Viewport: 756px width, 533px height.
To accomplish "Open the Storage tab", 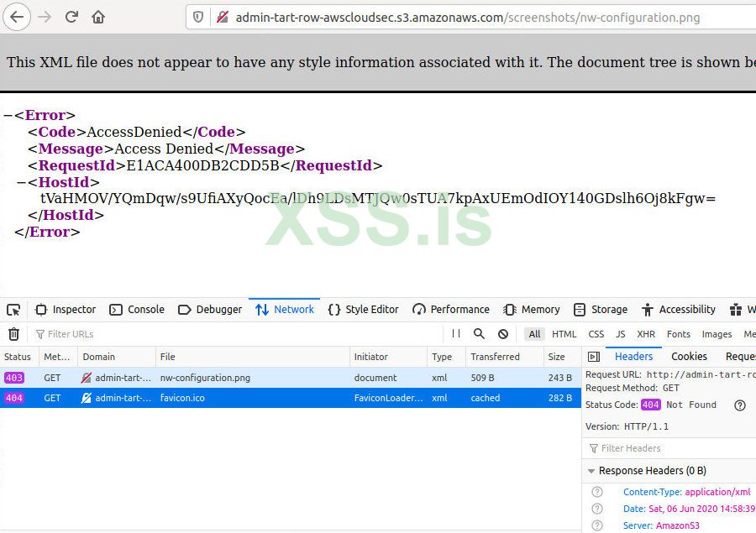I will point(601,310).
